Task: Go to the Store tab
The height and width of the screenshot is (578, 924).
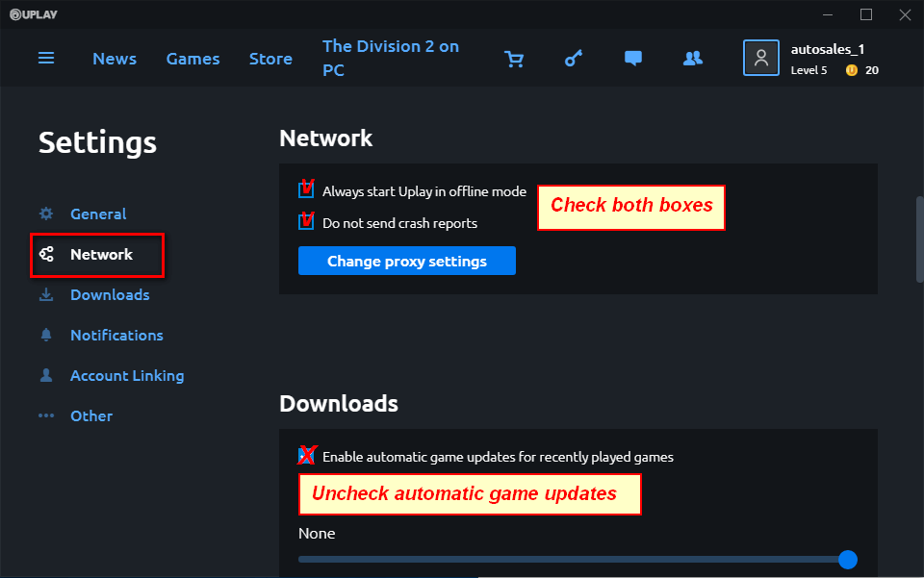Action: (270, 59)
